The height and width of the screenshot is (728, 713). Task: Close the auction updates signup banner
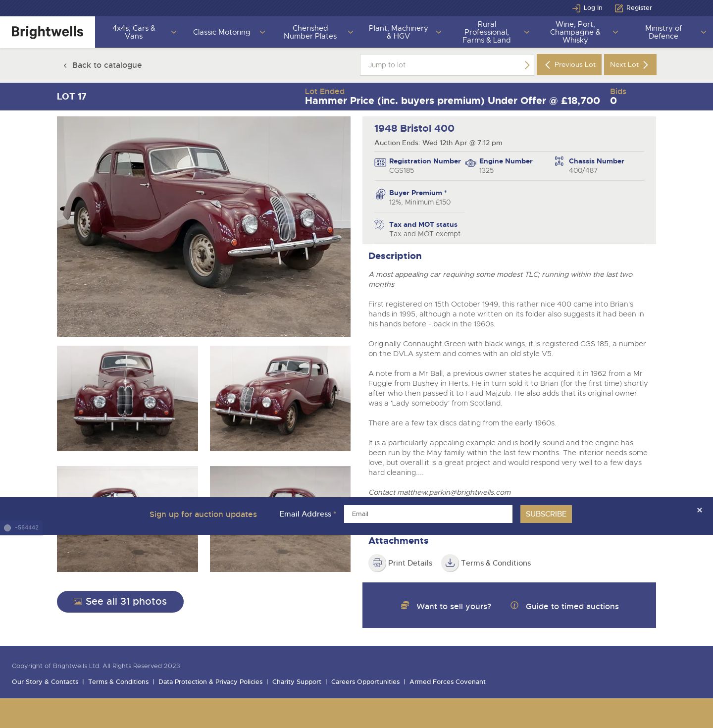pos(700,510)
